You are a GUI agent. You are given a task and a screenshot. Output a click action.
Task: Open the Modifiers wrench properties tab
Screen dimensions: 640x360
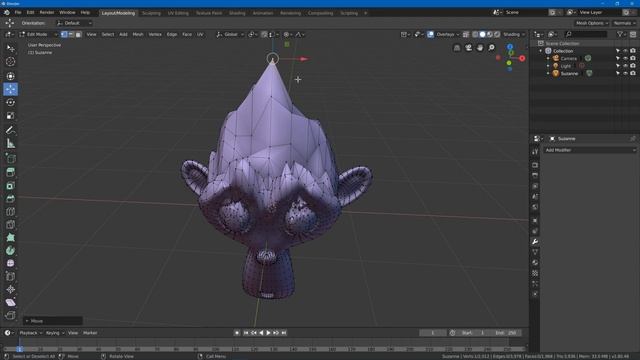[535, 242]
